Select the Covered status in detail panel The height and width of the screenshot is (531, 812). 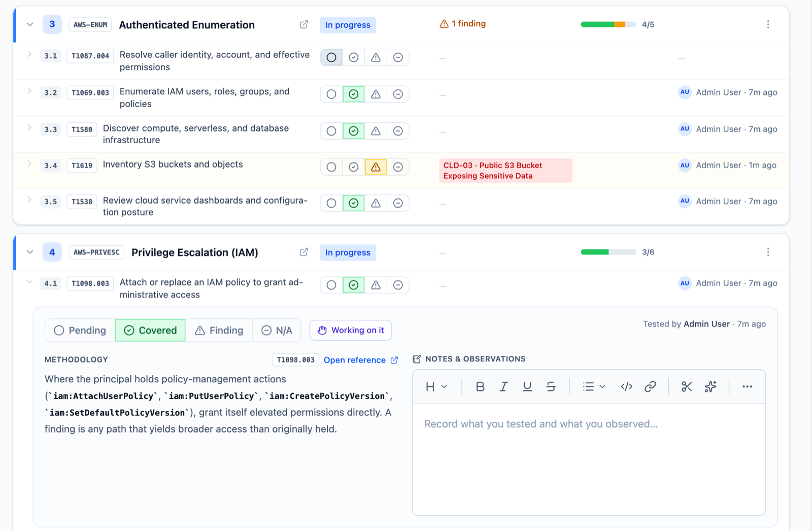150,330
